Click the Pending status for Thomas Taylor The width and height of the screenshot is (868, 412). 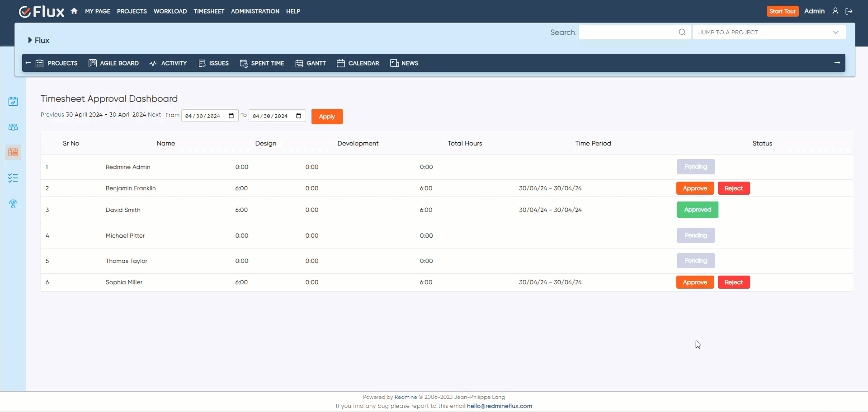tap(696, 261)
